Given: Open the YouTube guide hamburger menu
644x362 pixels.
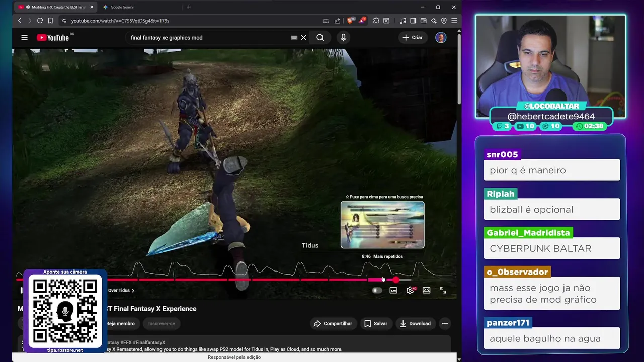Looking at the screenshot, I should pyautogui.click(x=24, y=37).
